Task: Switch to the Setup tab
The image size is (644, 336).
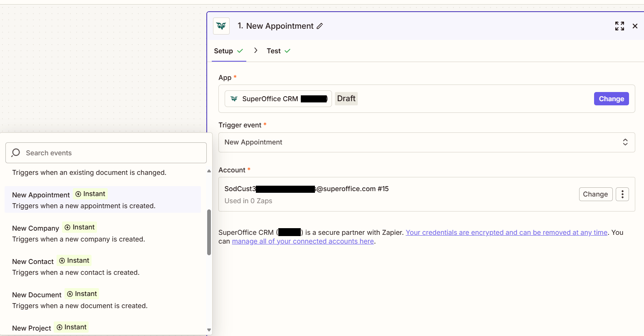Action: click(x=223, y=50)
